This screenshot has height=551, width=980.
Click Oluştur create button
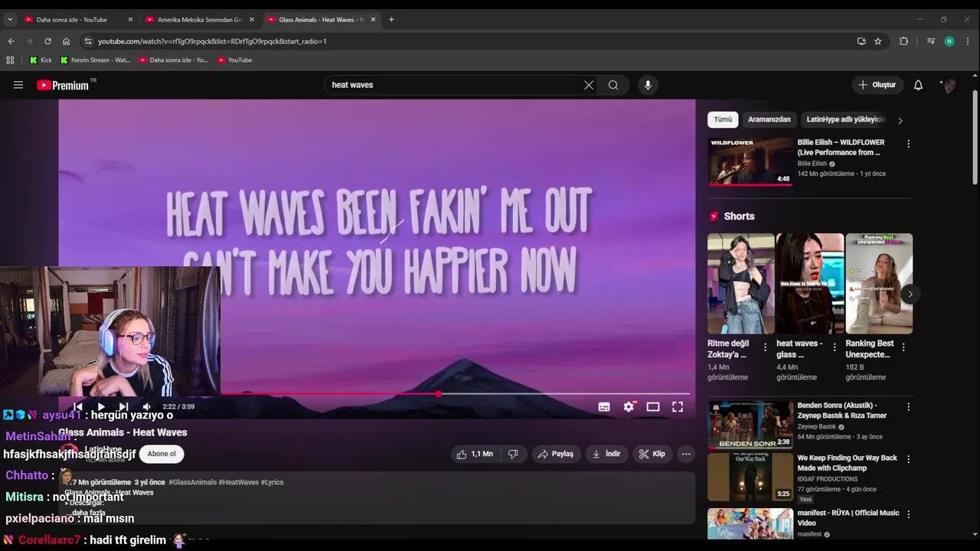pos(877,85)
